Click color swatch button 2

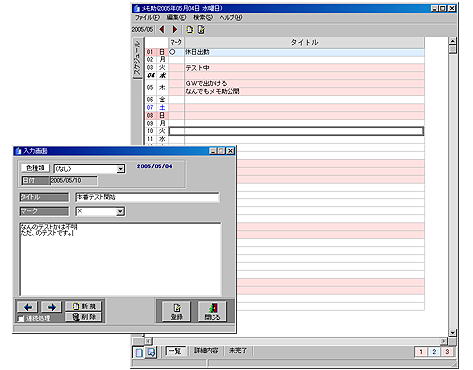pyautogui.click(x=434, y=352)
